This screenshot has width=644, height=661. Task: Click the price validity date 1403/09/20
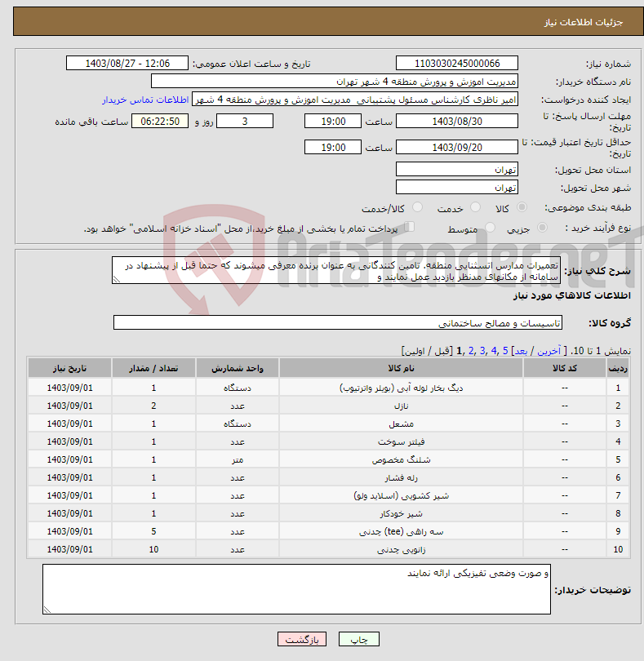pos(457,148)
